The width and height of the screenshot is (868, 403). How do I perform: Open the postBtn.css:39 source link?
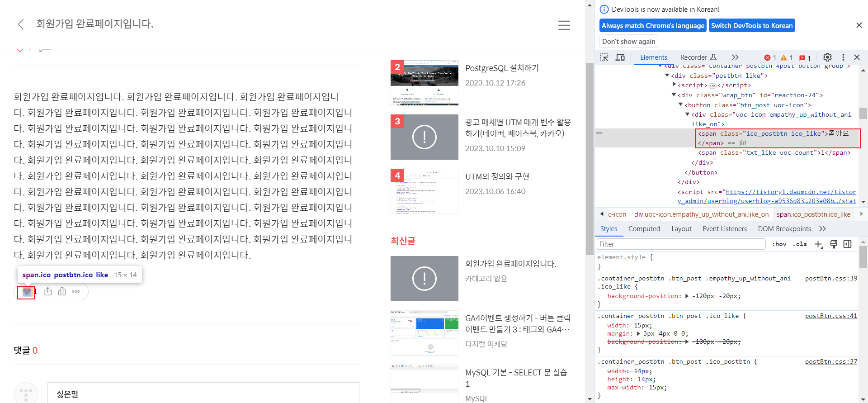[x=831, y=279]
